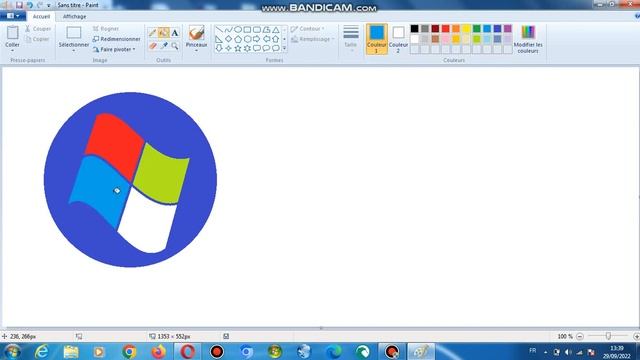Switch to the Affichage tab
This screenshot has width=640, height=360.
(x=74, y=17)
